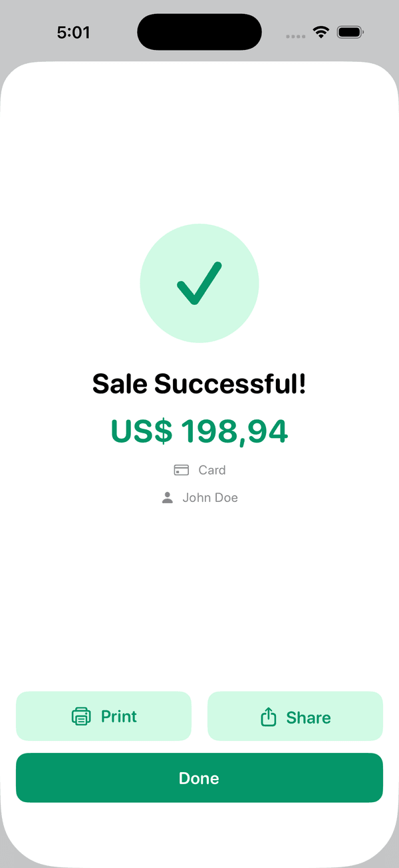Select the John Doe customer name

[210, 498]
